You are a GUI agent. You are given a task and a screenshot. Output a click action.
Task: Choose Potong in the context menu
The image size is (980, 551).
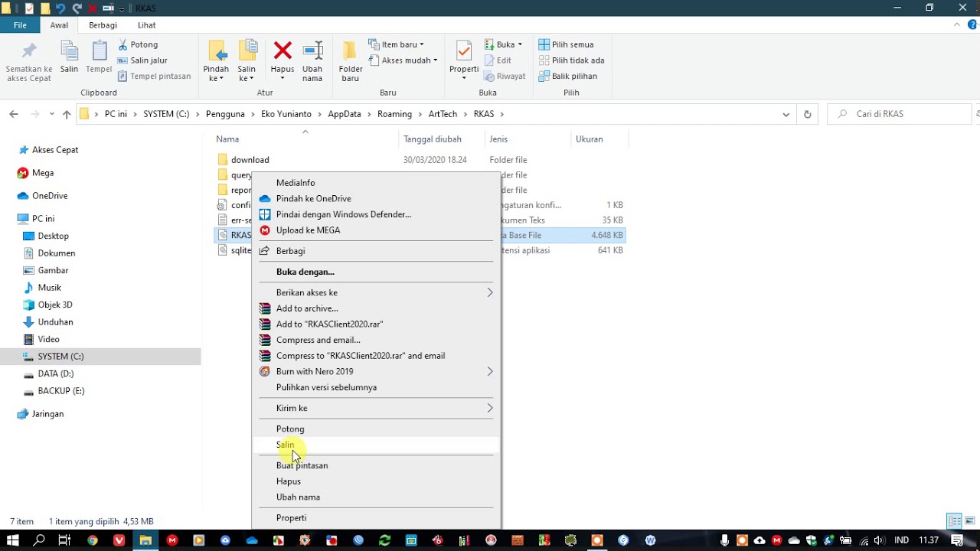coord(376,429)
